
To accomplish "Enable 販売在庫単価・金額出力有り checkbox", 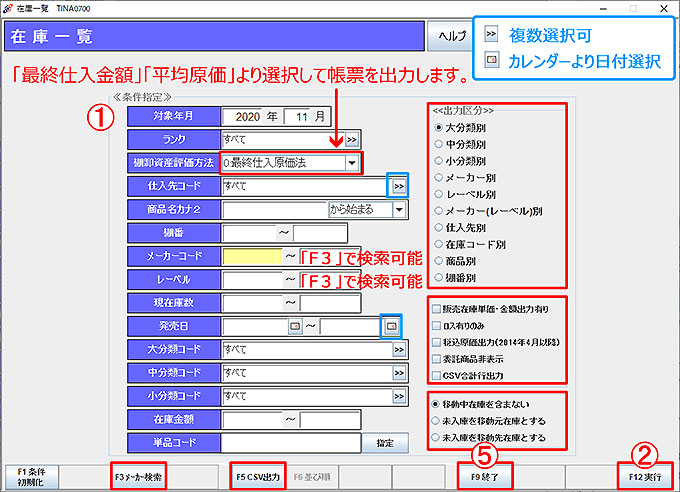I will click(436, 309).
